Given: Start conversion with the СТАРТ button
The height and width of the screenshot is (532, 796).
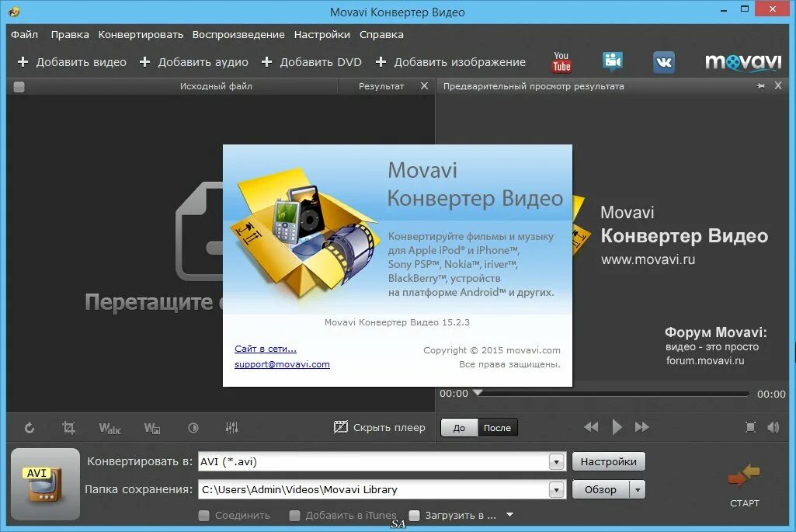Looking at the screenshot, I should pos(744,485).
